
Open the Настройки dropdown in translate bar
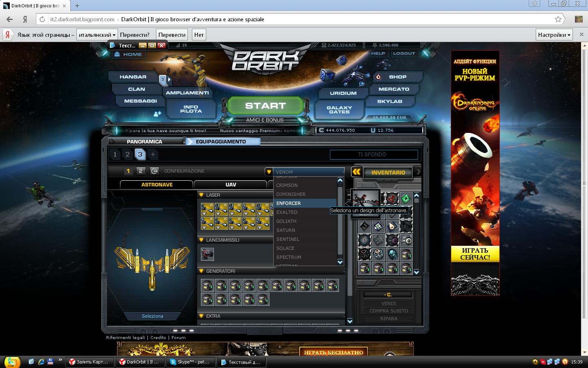[x=554, y=35]
